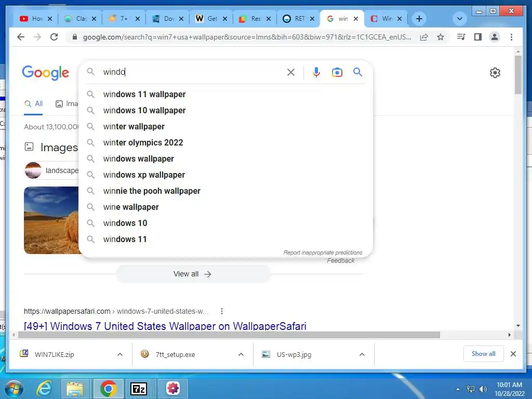Open network icon in system tray
Image resolution: width=532 pixels, height=399 pixels.
471,389
